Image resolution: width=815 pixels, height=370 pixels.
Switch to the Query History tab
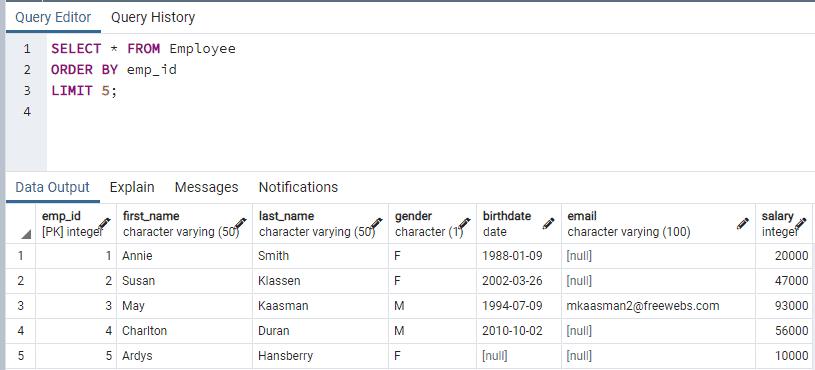[x=153, y=18]
